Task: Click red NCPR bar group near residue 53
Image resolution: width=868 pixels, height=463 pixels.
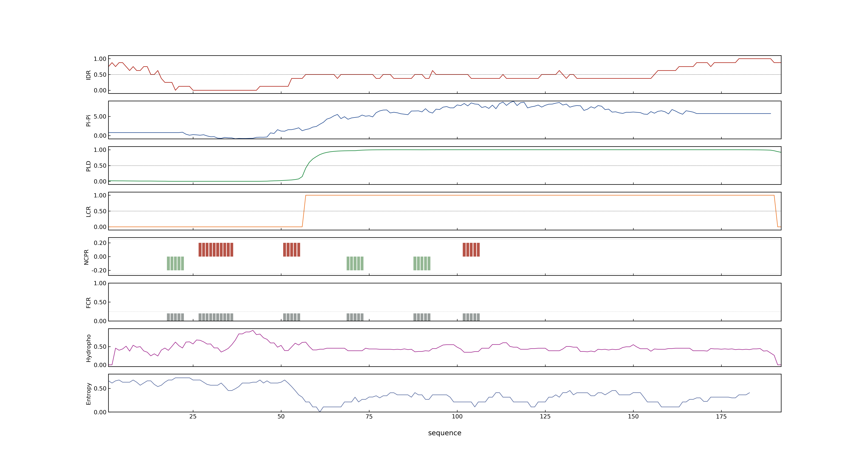Action: (292, 250)
